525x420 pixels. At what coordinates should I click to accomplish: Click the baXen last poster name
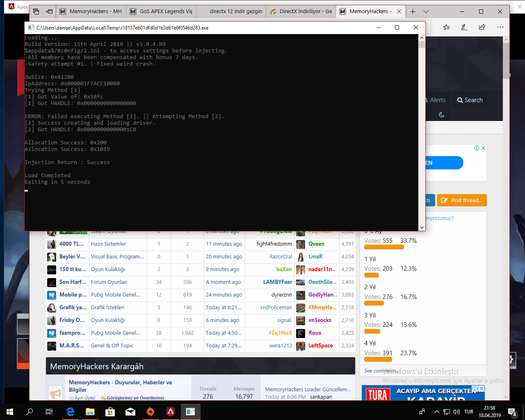[x=284, y=269]
